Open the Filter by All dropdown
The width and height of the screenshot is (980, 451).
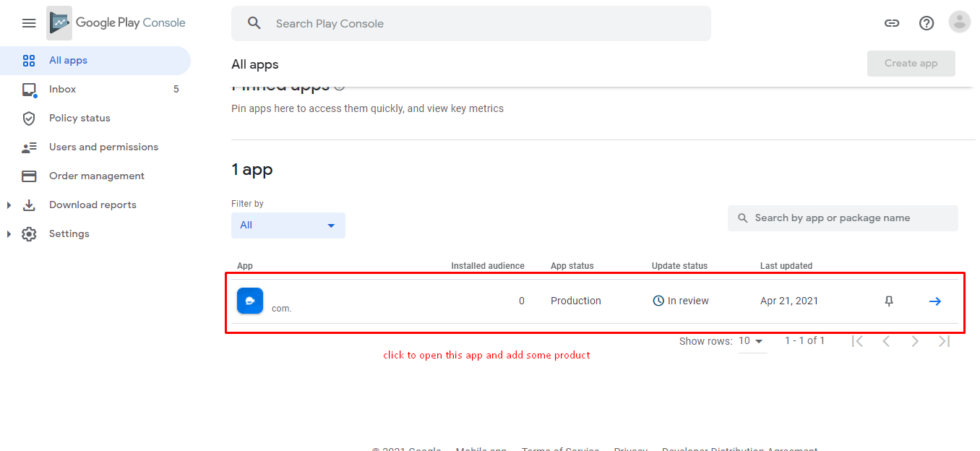pos(288,225)
